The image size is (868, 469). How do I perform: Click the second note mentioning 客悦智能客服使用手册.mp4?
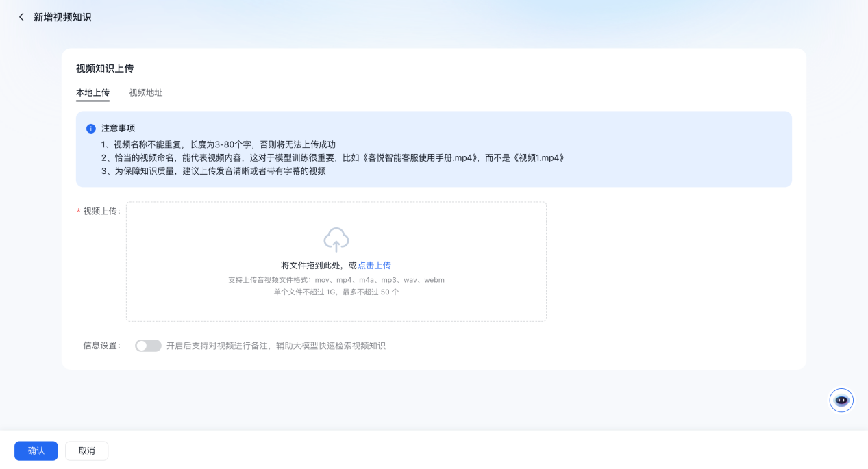click(332, 157)
